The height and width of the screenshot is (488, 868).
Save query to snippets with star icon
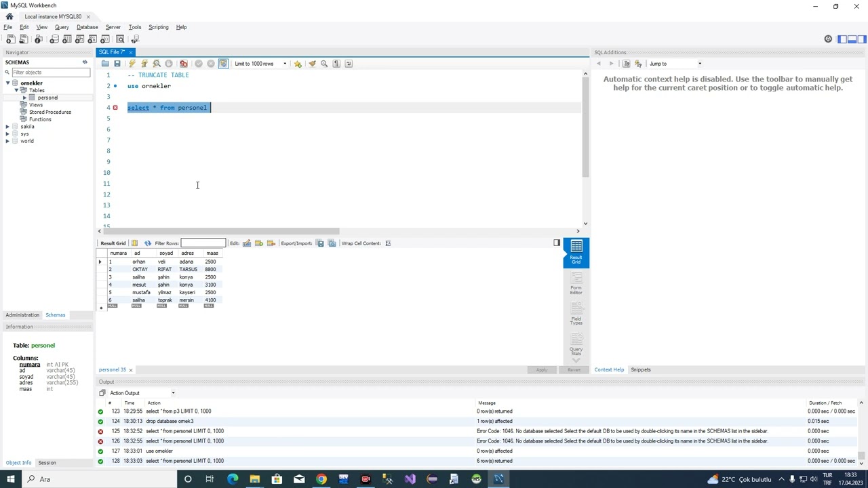tap(298, 64)
